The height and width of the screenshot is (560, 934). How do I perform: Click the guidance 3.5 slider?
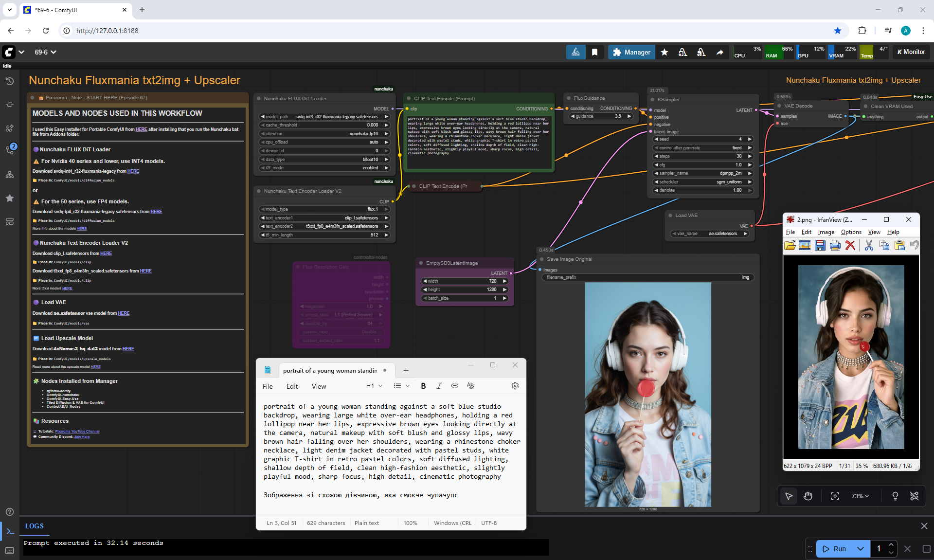(x=601, y=116)
